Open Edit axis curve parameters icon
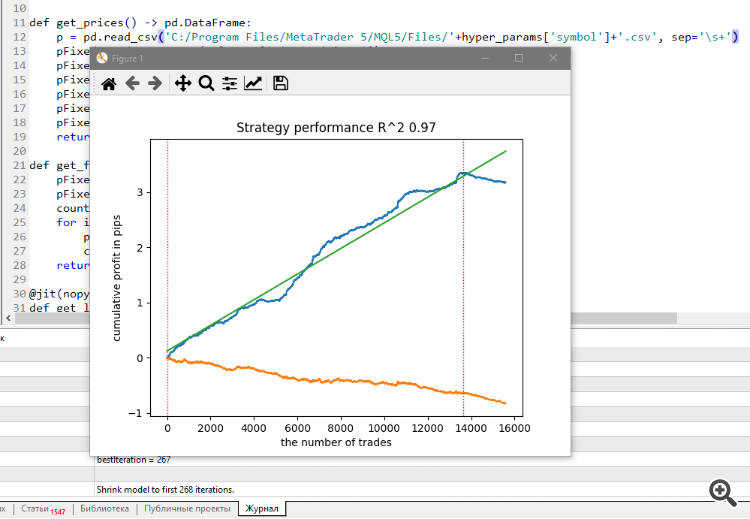 [253, 84]
